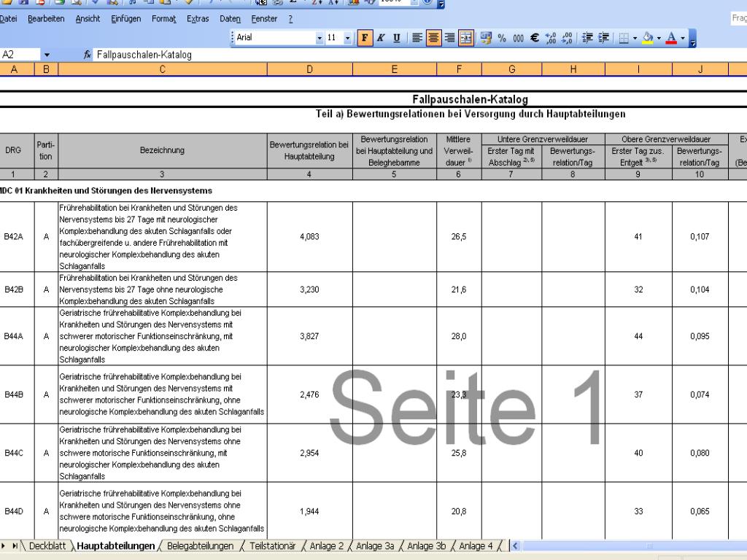The width and height of the screenshot is (747, 560).
Task: Select column J header
Action: tap(700, 69)
